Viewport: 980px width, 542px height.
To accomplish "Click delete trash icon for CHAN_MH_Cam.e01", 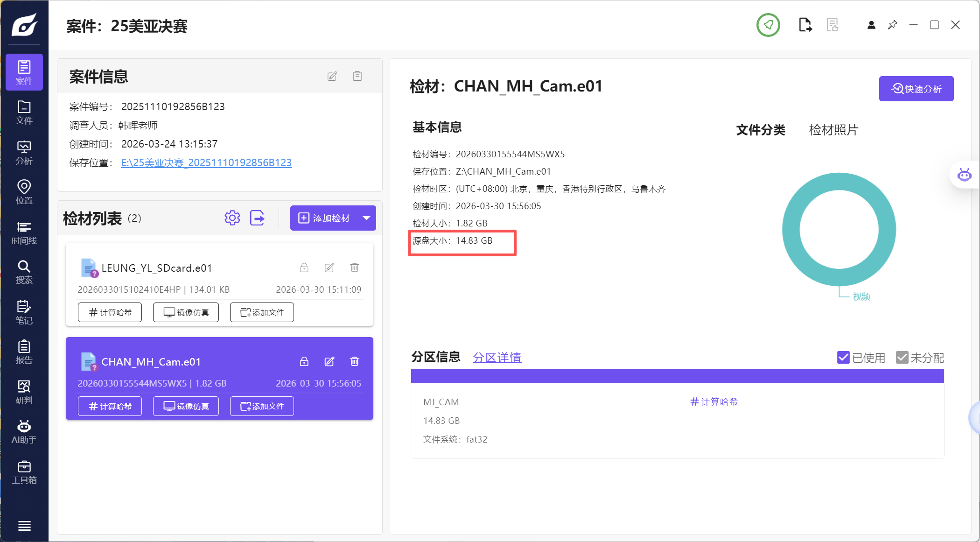I will (x=354, y=361).
